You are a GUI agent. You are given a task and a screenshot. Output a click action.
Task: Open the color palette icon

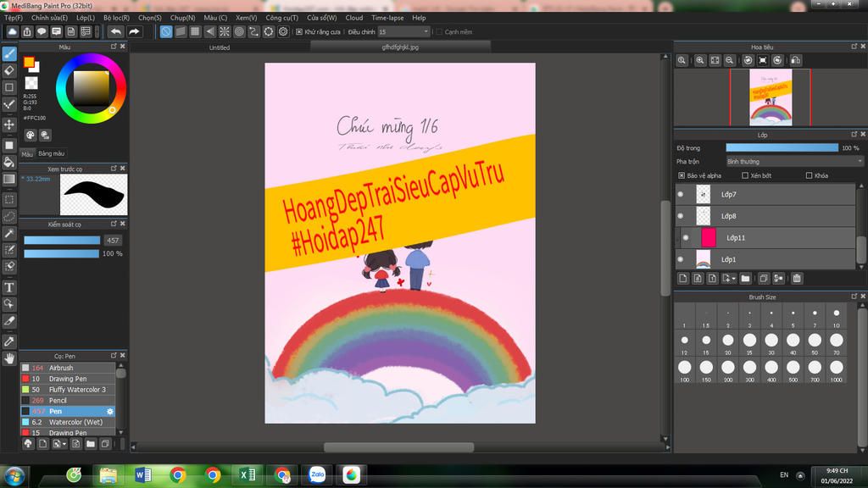point(31,135)
